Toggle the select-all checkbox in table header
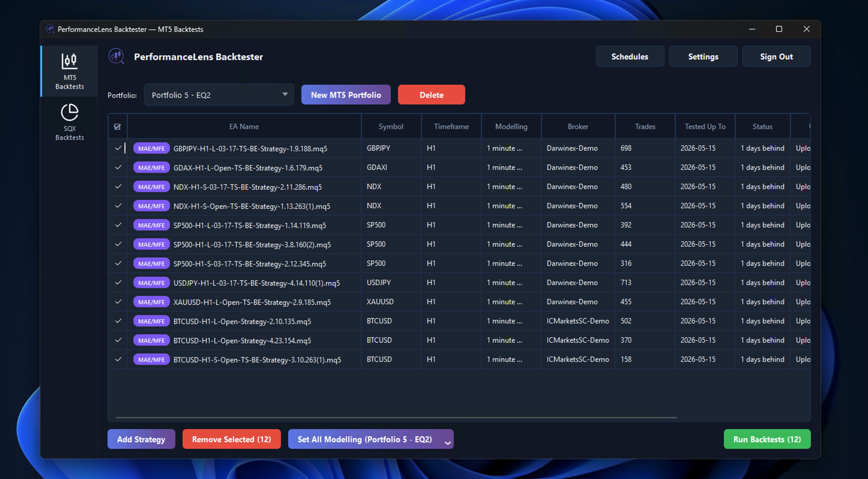 [117, 127]
